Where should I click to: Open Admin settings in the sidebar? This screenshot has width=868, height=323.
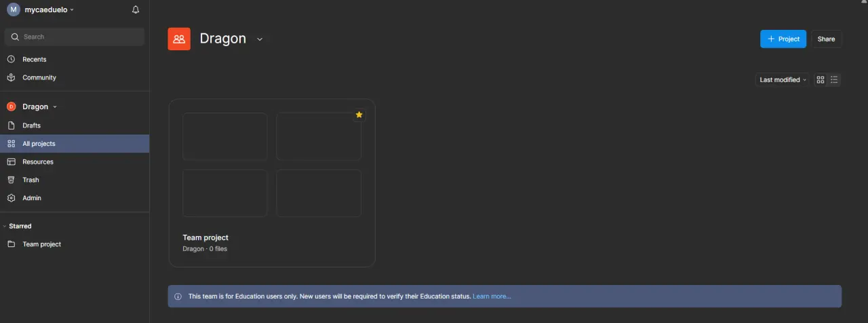tap(75, 198)
